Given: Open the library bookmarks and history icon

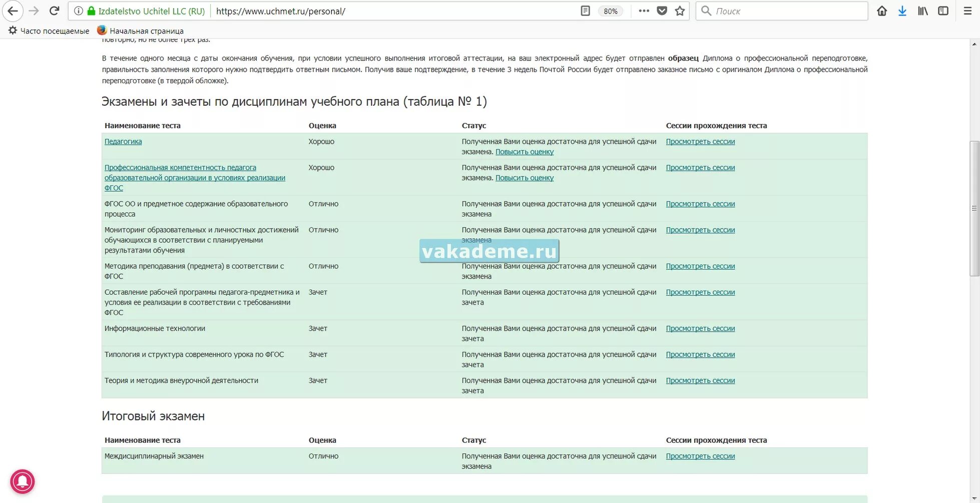Looking at the screenshot, I should [x=923, y=11].
